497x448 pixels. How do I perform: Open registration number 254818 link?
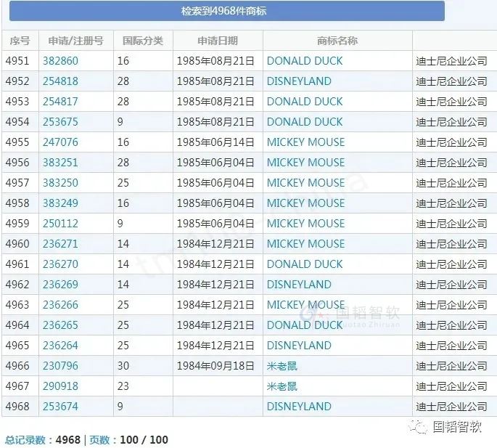click(x=60, y=81)
